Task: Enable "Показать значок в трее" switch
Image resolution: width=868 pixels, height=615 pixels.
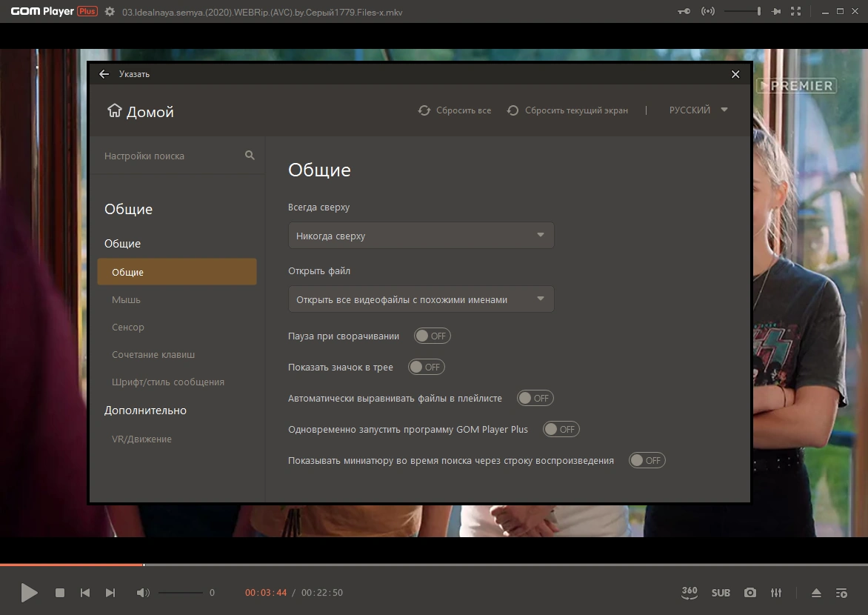Action: tap(427, 367)
